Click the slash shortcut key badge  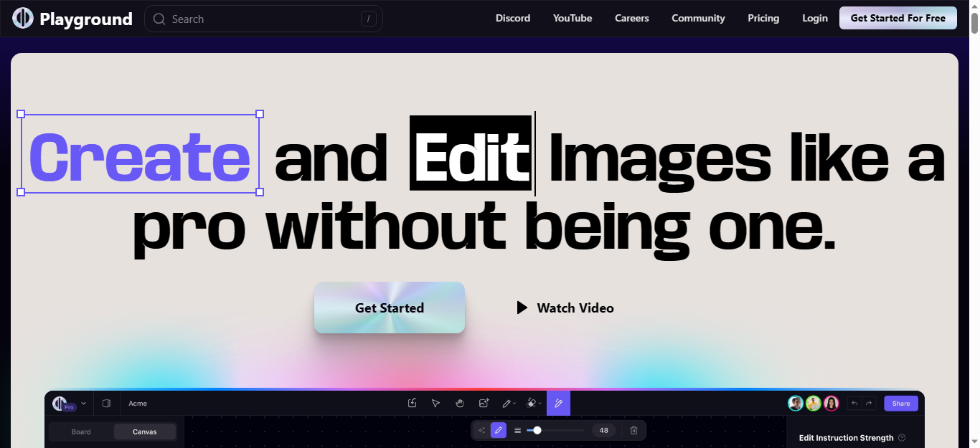369,19
